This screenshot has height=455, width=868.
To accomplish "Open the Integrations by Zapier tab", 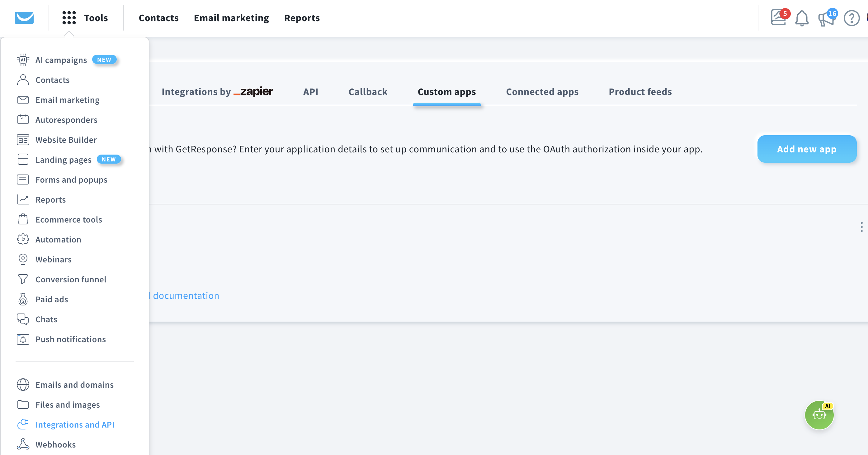I will click(x=217, y=92).
